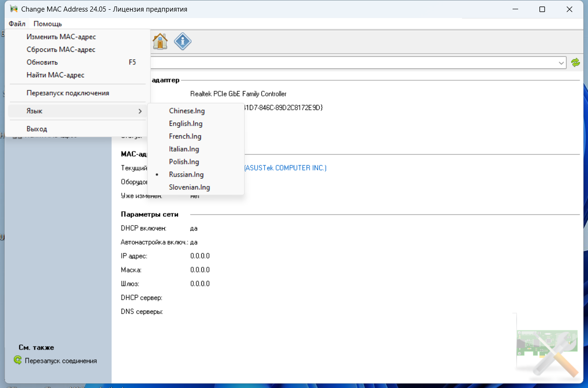Screen dimensions: 588x388
Task: Click the Параметры сети heading
Action: coord(149,214)
